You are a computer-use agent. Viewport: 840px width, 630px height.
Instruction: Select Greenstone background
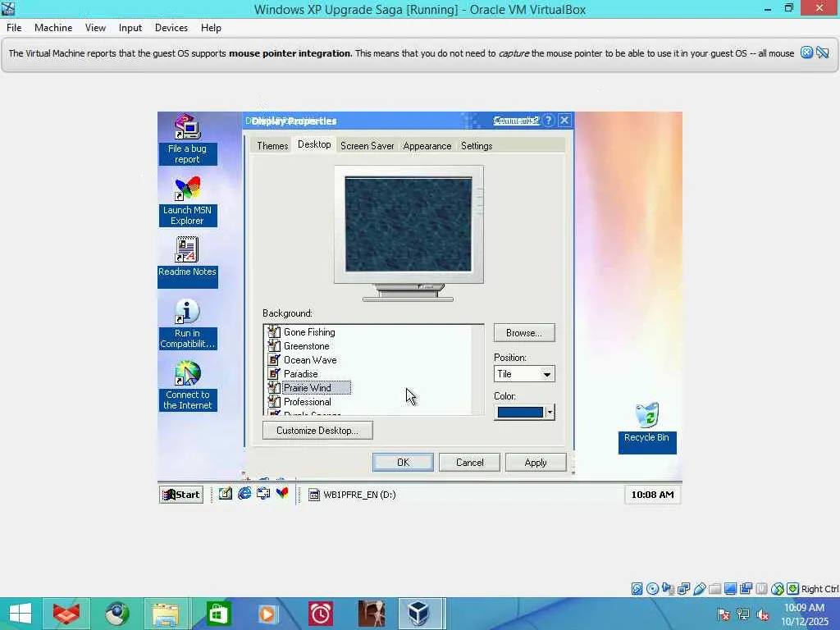[x=307, y=346]
